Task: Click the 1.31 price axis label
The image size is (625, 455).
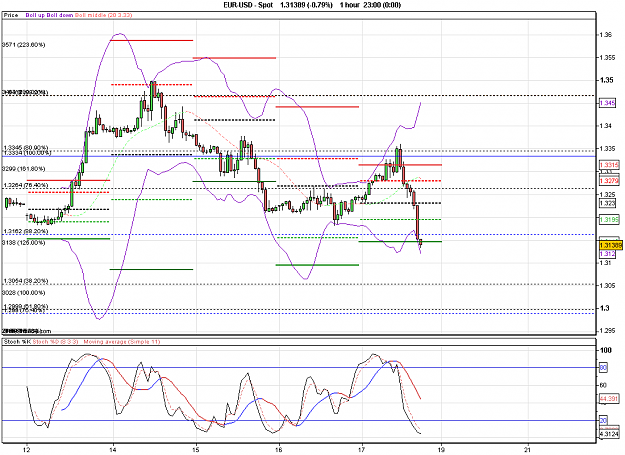Action: 605,263
